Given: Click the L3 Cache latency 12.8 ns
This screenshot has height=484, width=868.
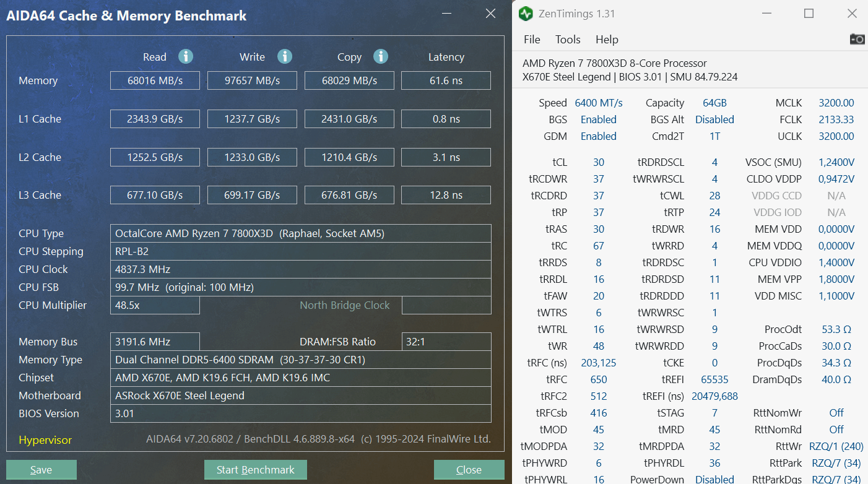Looking at the screenshot, I should point(446,195).
